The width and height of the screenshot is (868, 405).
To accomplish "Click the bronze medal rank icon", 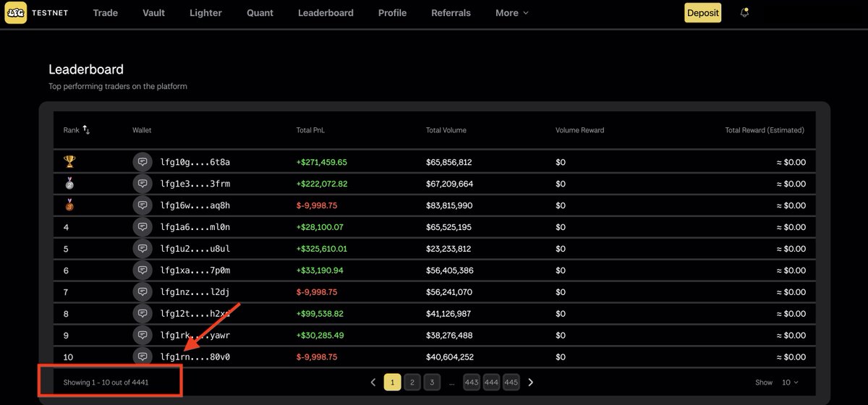I will (x=69, y=205).
